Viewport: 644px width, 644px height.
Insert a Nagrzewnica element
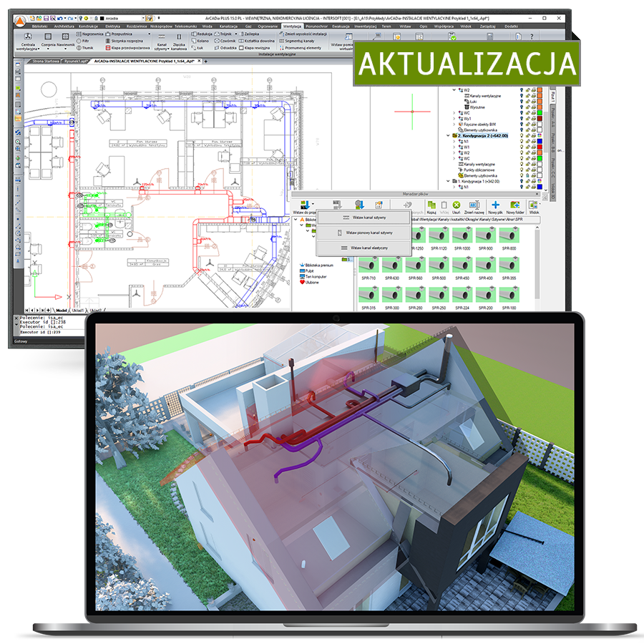(x=89, y=34)
